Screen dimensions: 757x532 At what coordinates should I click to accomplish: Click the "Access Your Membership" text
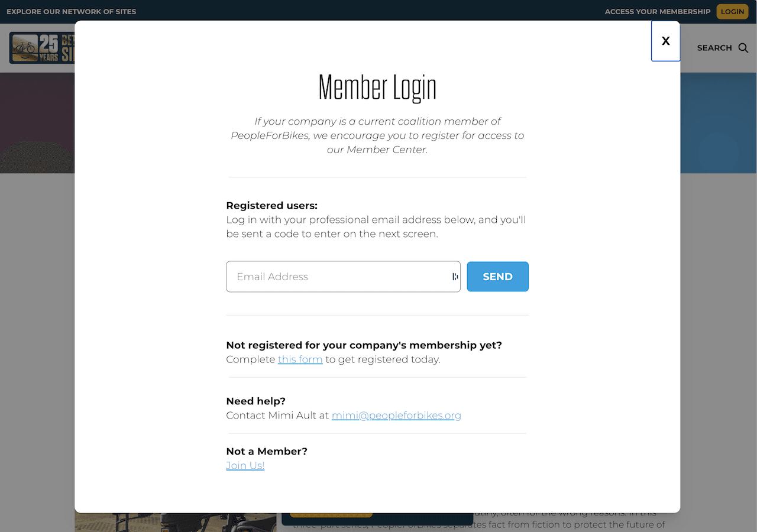(x=657, y=12)
